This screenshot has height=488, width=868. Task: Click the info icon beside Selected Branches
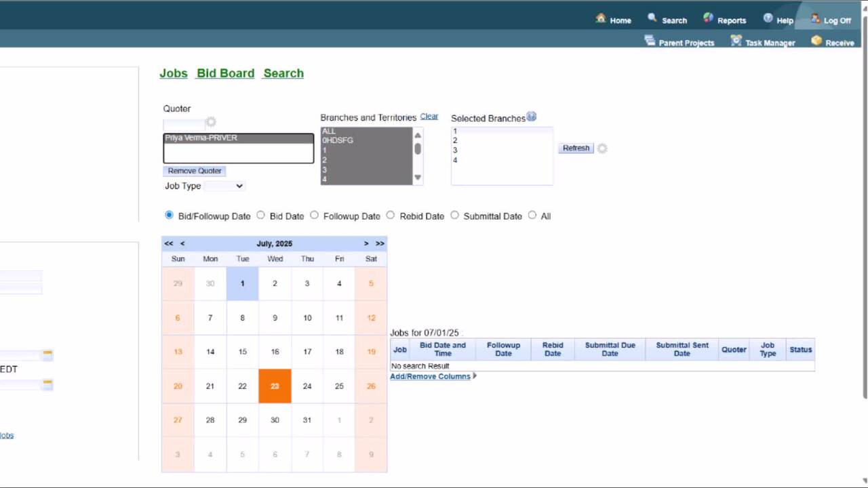(x=532, y=117)
